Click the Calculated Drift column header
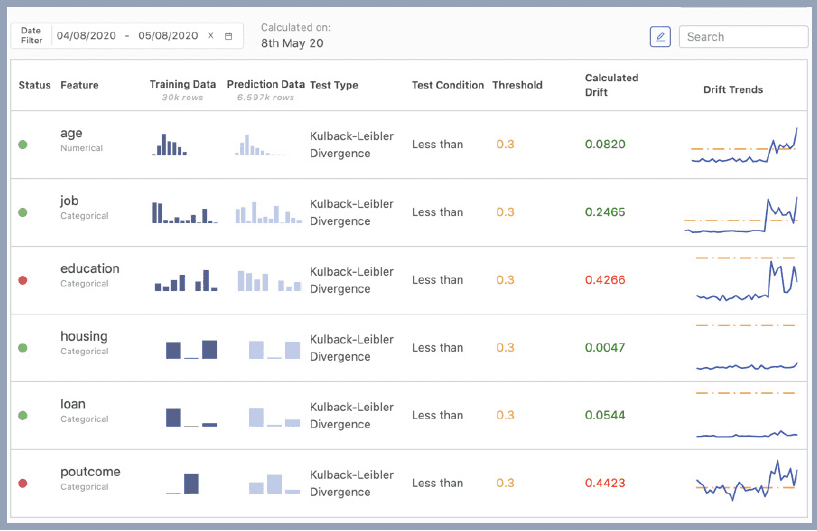This screenshot has width=817, height=531. [x=611, y=85]
